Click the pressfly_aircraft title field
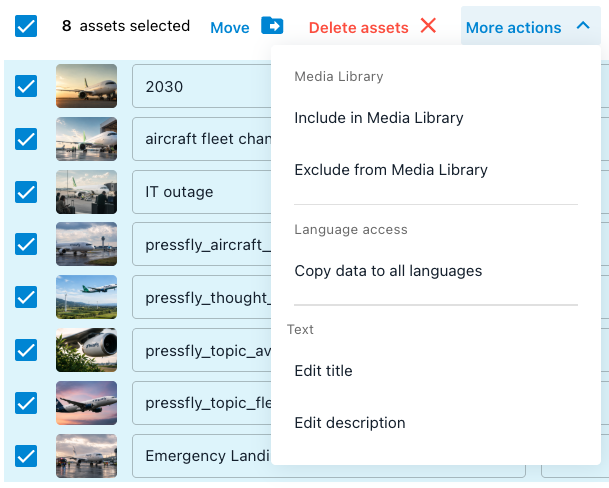Image resolution: width=609 pixels, height=488 pixels. point(202,244)
